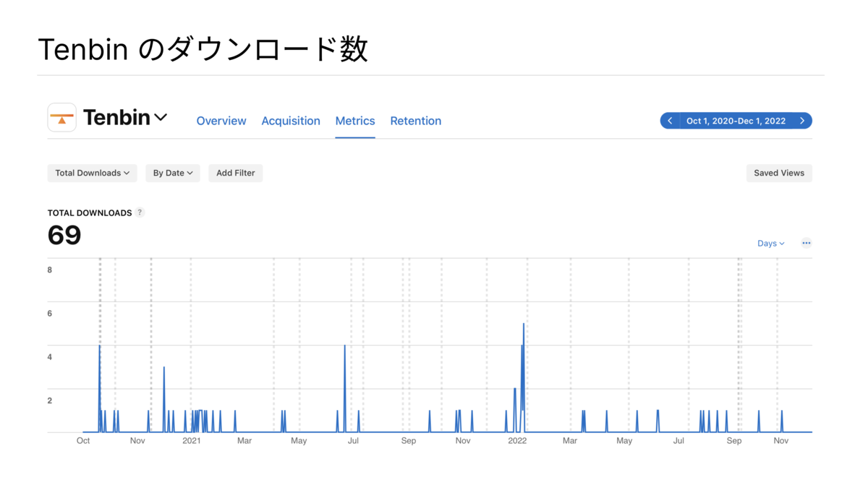This screenshot has width=868, height=488.
Task: Go to the next date range
Action: (x=802, y=121)
